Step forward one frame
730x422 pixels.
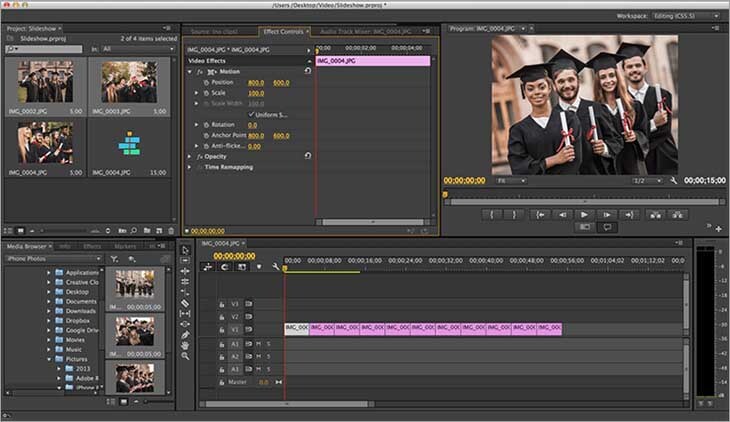(607, 215)
